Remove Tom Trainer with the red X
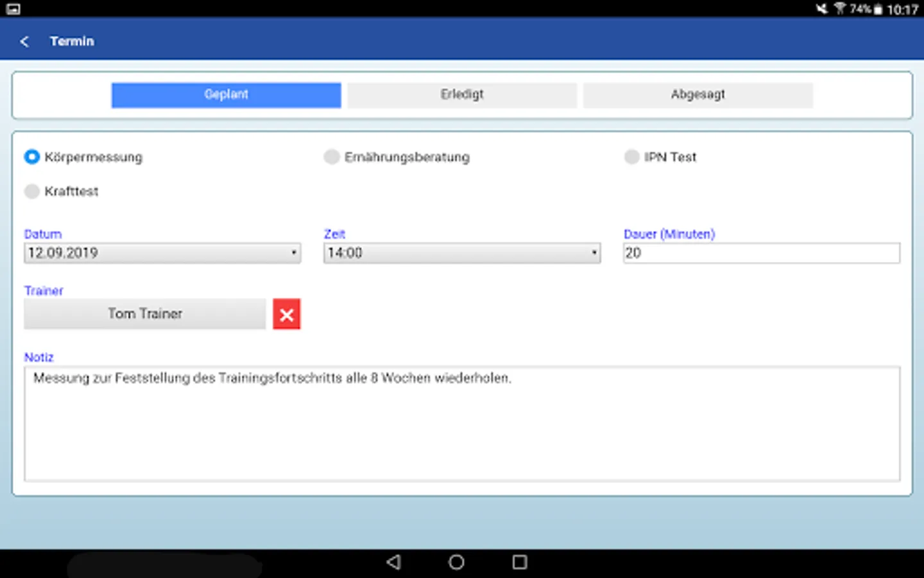The image size is (924, 578). pos(287,314)
